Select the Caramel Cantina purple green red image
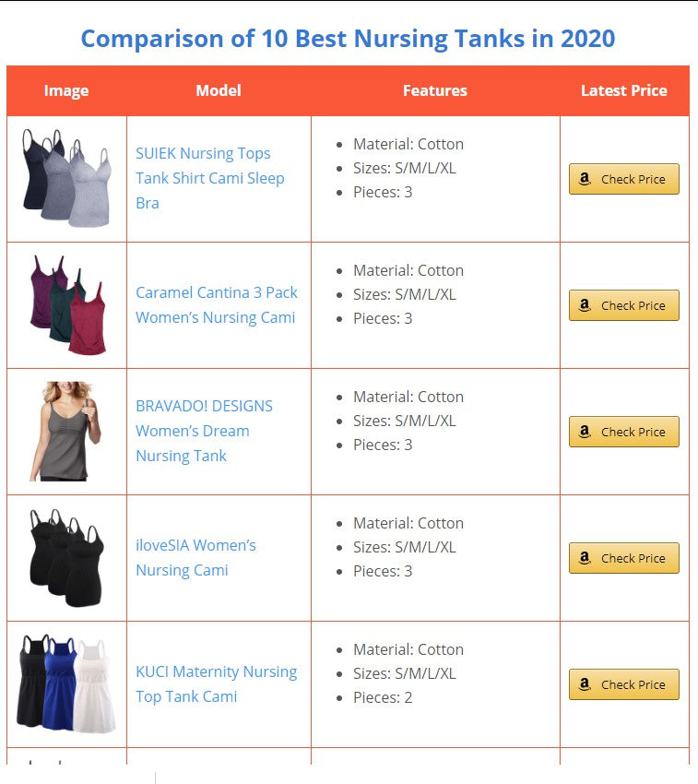Screen dimensions: 698x784 [68, 304]
